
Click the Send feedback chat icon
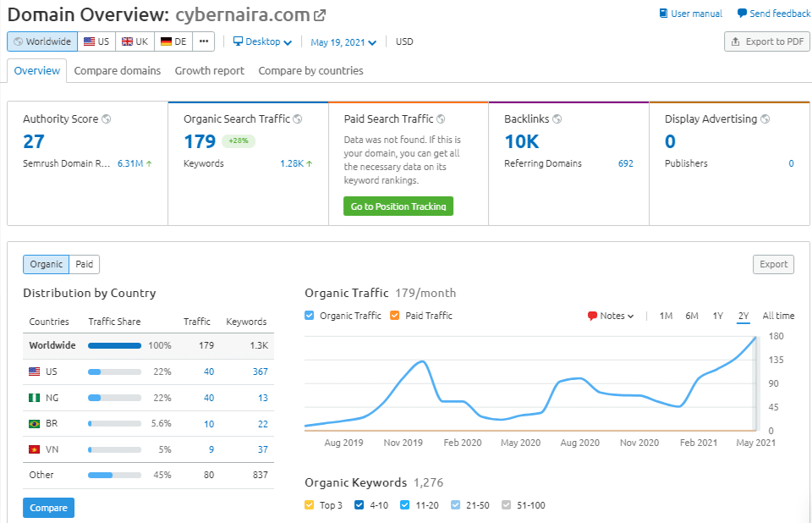click(742, 14)
